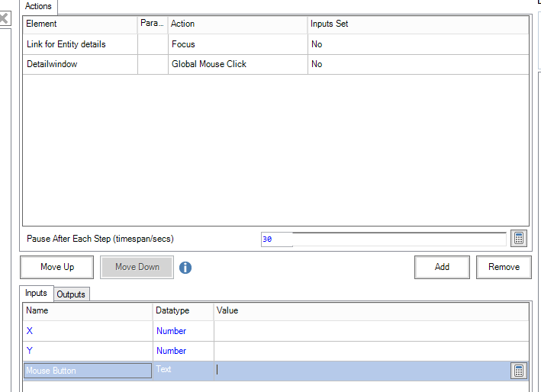
Task: Switch to the Actions tab
Action: coord(39,6)
